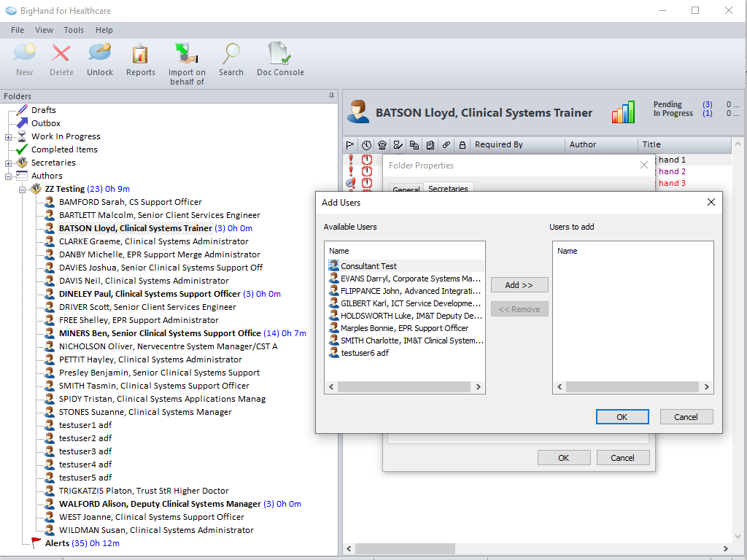Select EVANS Darryl in Available Users
The image size is (747, 560).
tap(406, 278)
